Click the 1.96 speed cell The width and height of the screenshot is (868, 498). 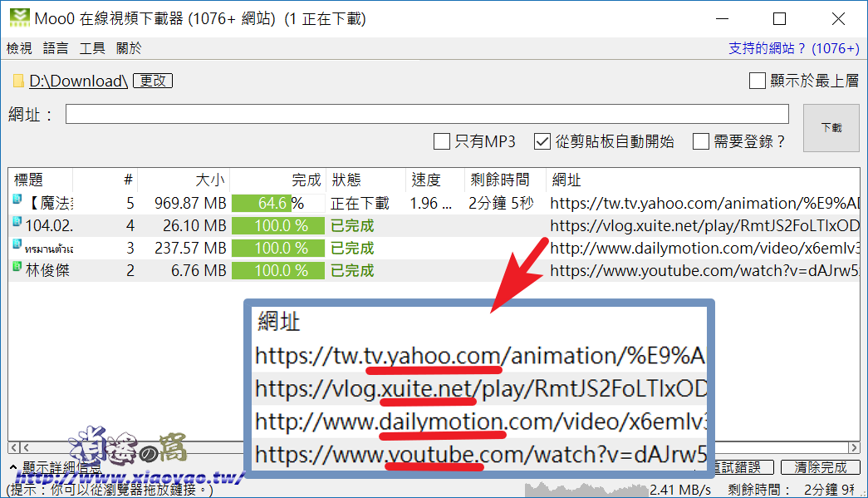(x=431, y=204)
